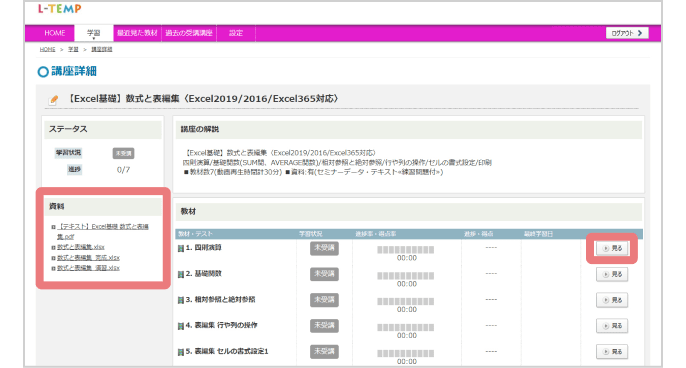Click the 未受講 badge in the ステータス panel
Screen dimensions: 686x368
[x=123, y=154]
